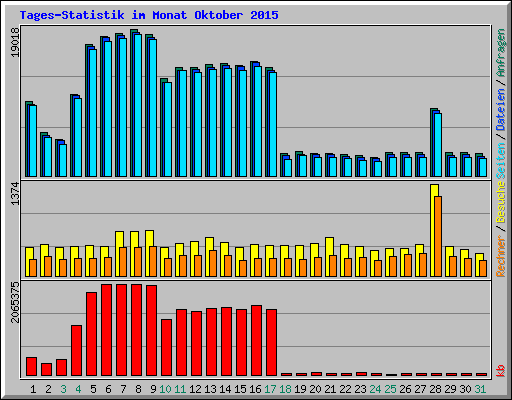Click the red kb bar for day 10
The image size is (512, 400).
coord(166,347)
